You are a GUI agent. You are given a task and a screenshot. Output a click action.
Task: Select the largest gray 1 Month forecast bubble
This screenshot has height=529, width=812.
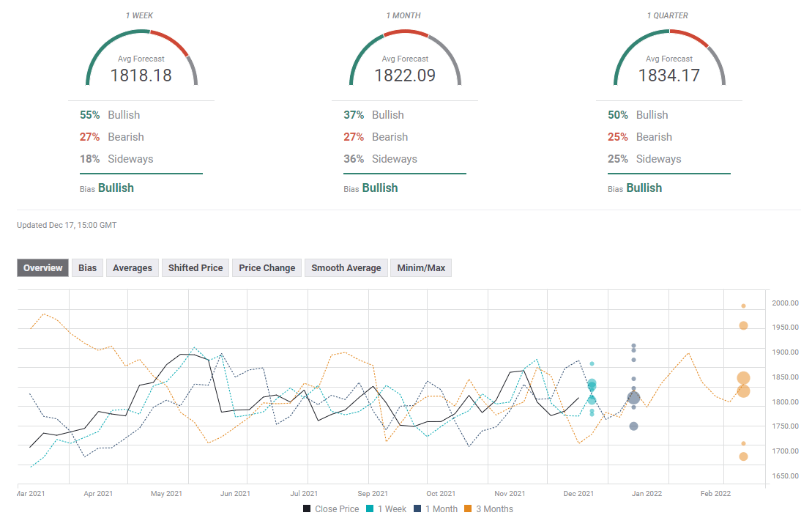click(633, 398)
